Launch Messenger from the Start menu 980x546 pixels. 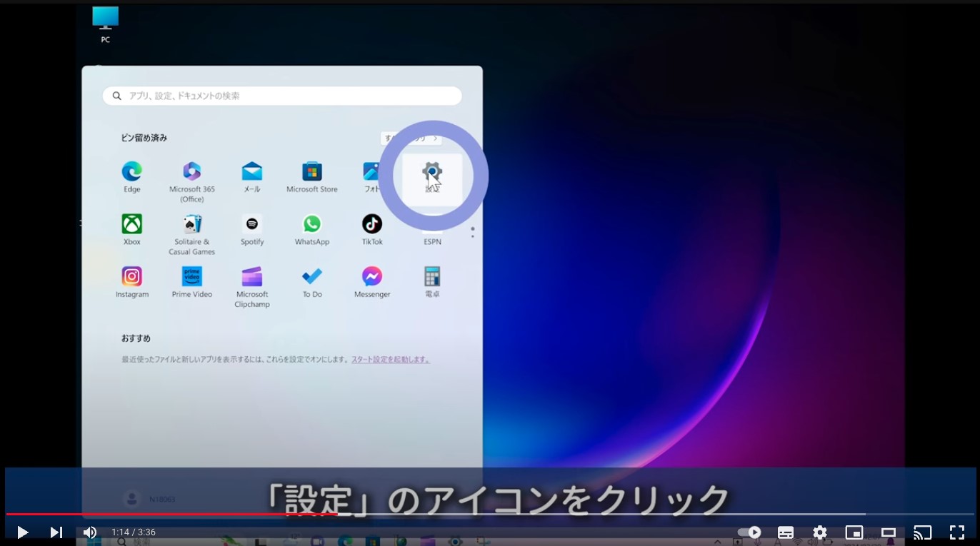point(371,282)
